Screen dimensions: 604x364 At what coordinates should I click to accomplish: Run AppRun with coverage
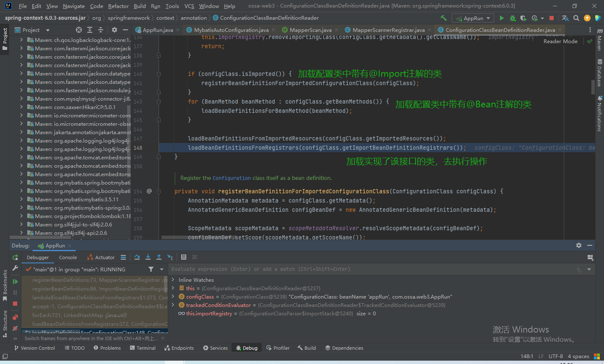click(523, 18)
